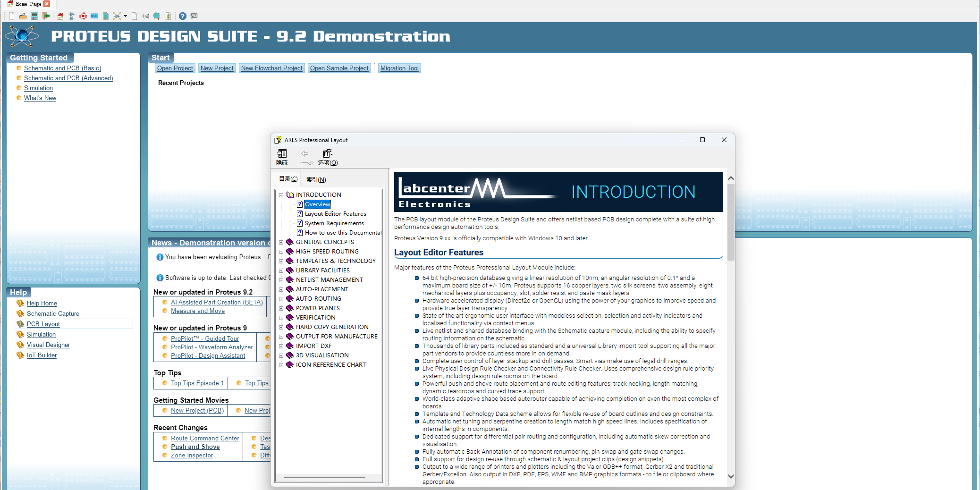Viewport: 980px width, 490px height.
Task: Open the dropdown arrow next to the diode icon
Action: click(125, 16)
